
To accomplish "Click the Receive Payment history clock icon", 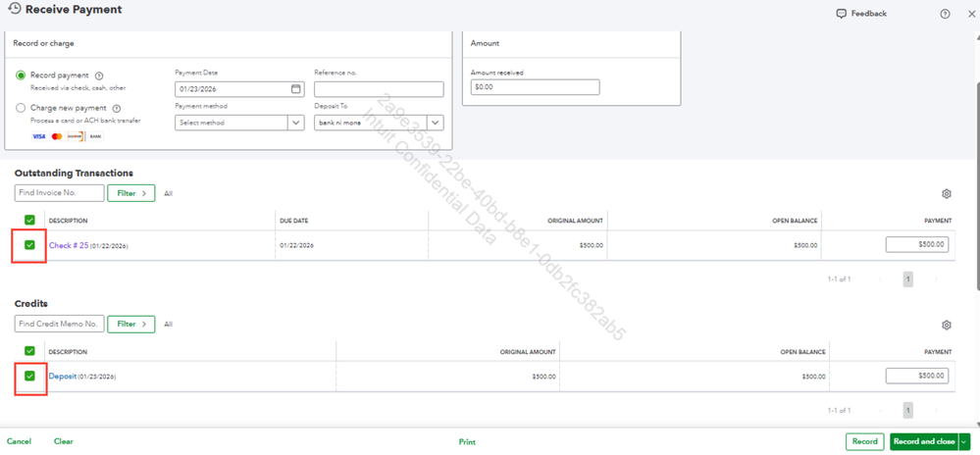I will [15, 9].
